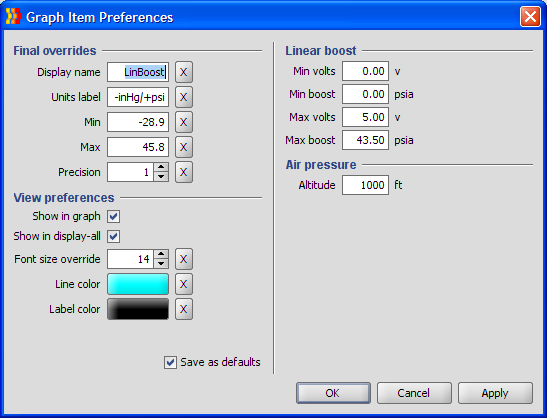Reset Label color with X button
The height and width of the screenshot is (418, 547).
point(183,309)
